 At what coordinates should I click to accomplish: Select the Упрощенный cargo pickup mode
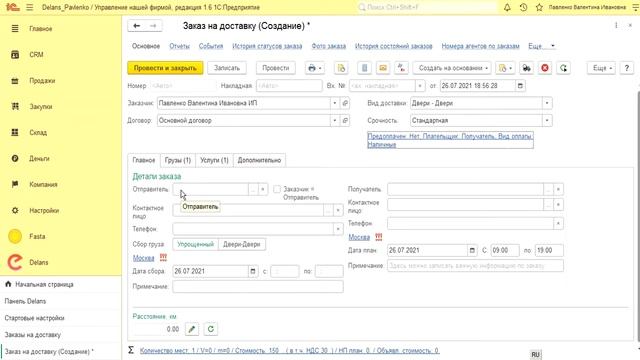196,244
